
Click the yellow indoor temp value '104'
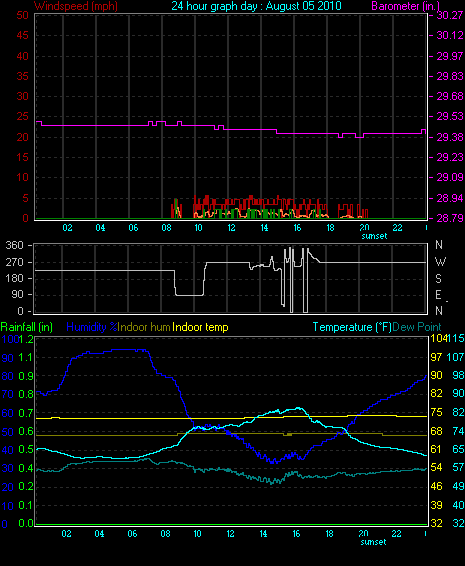click(x=439, y=338)
